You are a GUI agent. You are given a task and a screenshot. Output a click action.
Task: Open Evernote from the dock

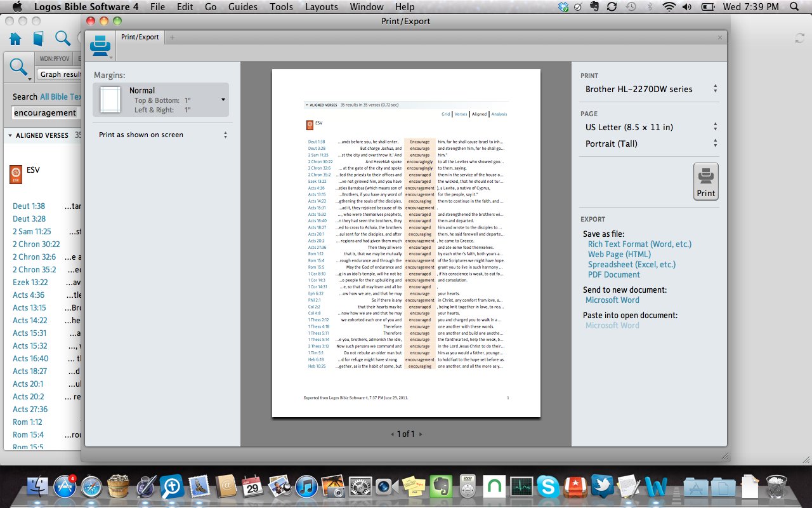click(441, 487)
